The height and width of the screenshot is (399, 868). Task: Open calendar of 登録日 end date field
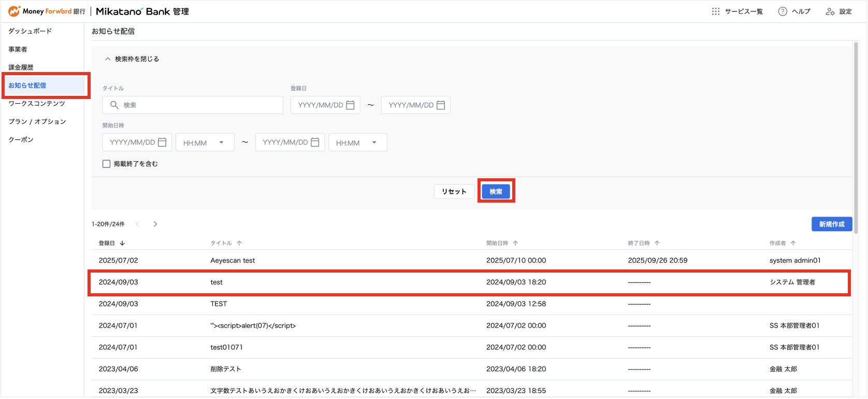441,105
